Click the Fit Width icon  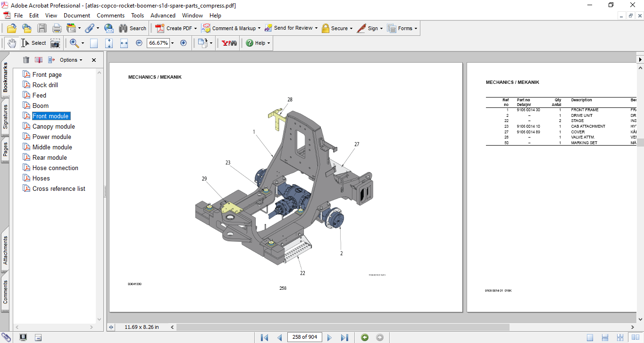[124, 43]
